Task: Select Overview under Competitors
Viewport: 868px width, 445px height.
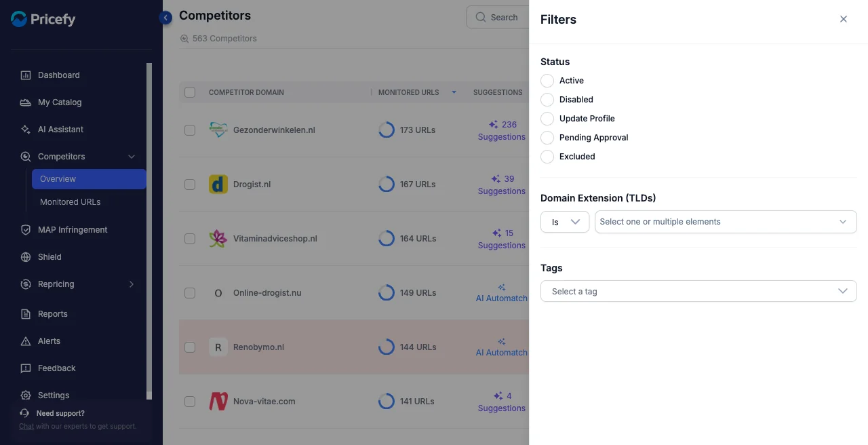Action: pos(89,179)
